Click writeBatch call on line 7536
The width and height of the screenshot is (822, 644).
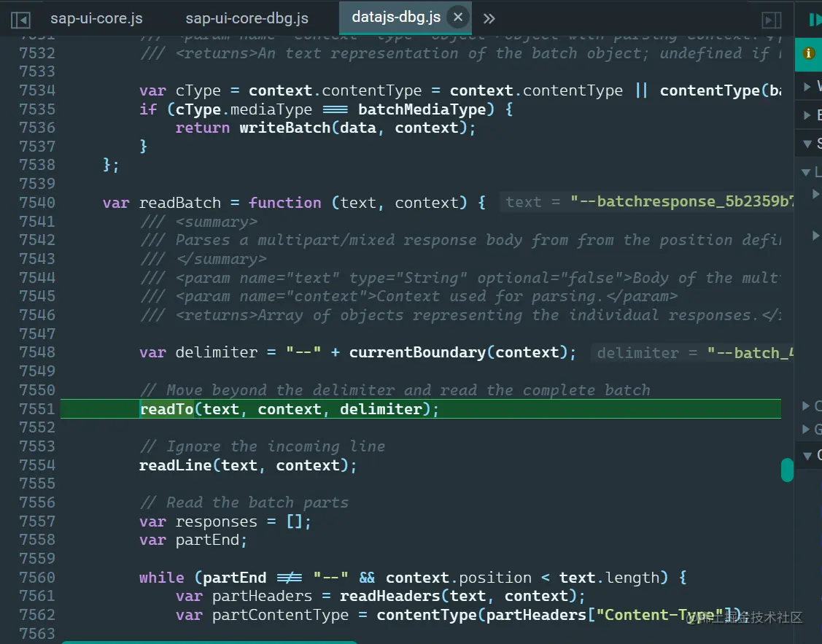coord(284,128)
